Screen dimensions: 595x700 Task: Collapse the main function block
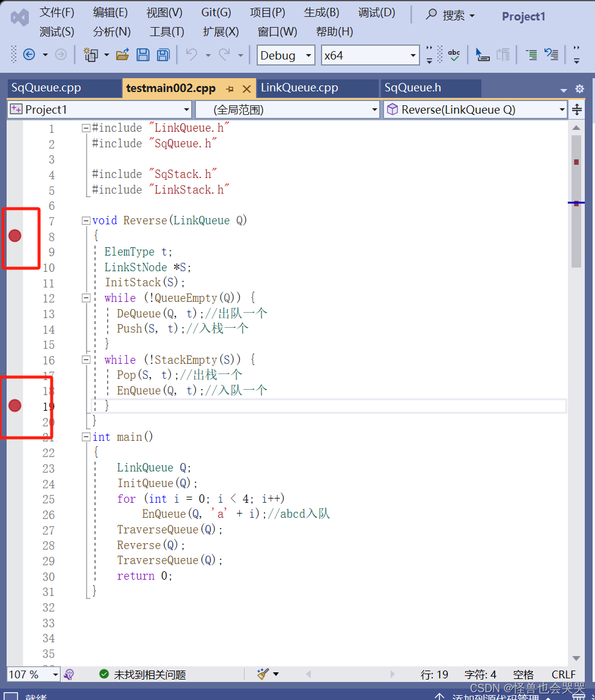coord(86,437)
